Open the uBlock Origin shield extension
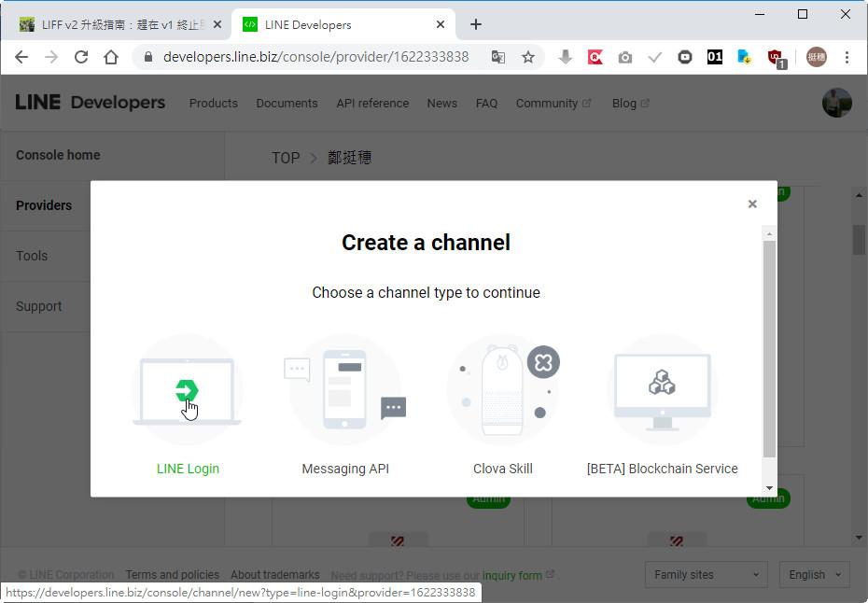Viewport: 868px width, 603px height. click(776, 58)
